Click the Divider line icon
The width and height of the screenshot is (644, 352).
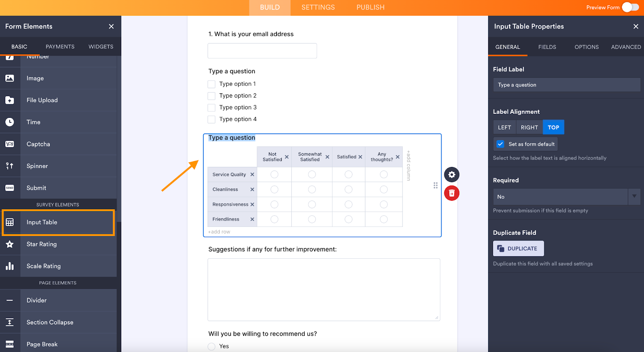click(10, 300)
